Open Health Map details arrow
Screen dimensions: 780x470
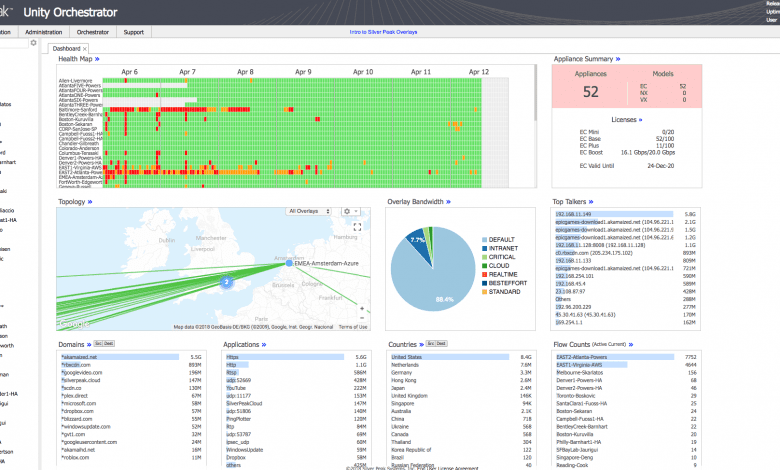[97, 59]
